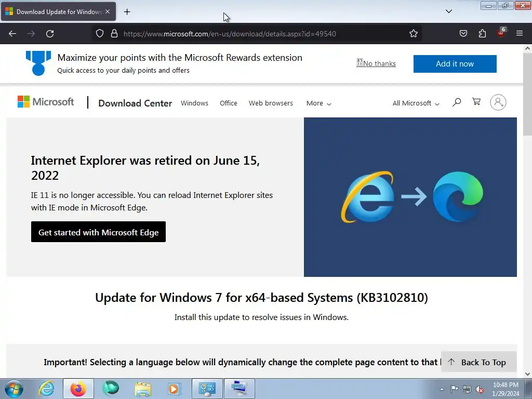
Task: Expand the More navigation dropdown
Action: pyautogui.click(x=318, y=103)
